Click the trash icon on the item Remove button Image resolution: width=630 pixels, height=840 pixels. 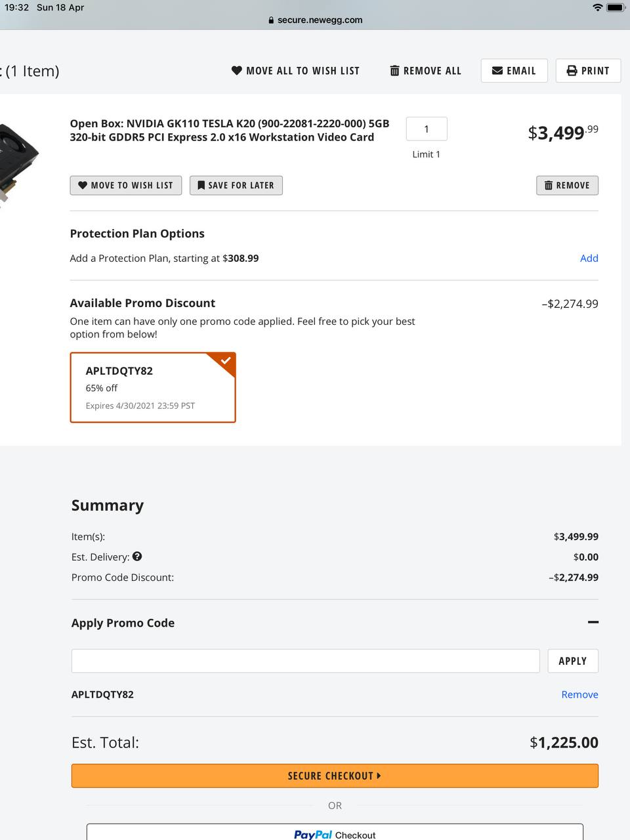click(549, 185)
